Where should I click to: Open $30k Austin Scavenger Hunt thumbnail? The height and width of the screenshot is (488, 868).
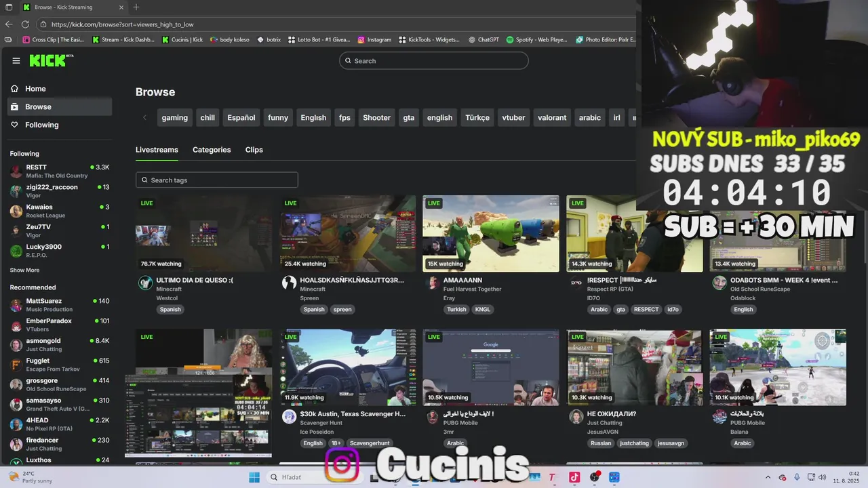[x=348, y=367]
